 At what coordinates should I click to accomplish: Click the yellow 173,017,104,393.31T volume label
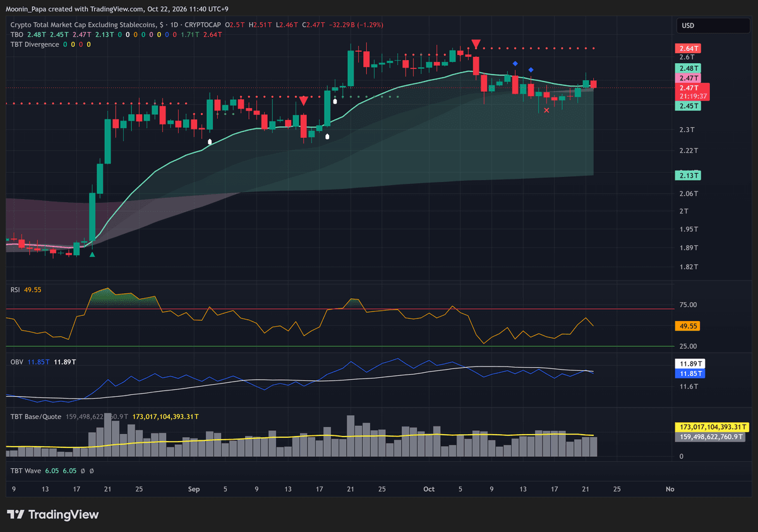712,427
